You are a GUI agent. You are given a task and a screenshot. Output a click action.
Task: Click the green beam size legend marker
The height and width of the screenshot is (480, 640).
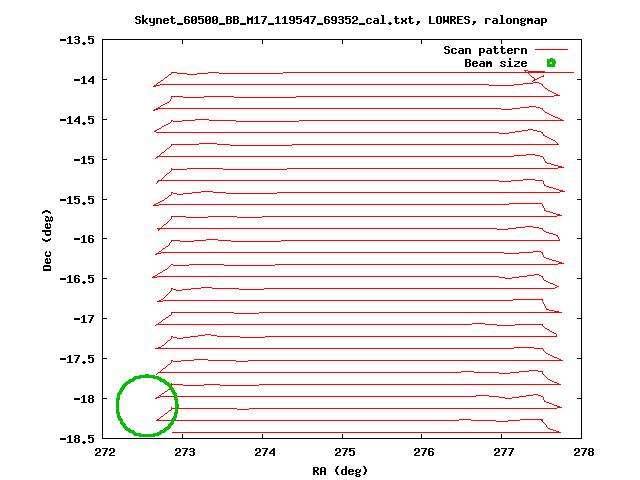pyautogui.click(x=551, y=62)
